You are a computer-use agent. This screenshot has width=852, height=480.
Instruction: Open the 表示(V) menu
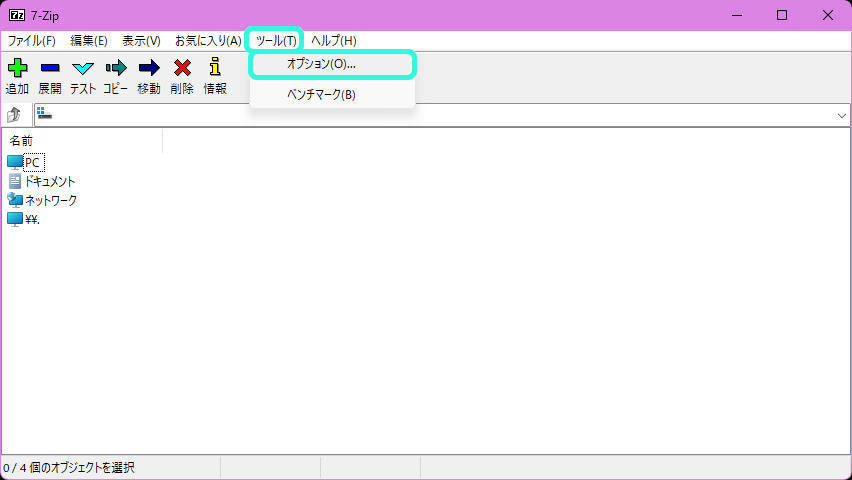(141, 41)
